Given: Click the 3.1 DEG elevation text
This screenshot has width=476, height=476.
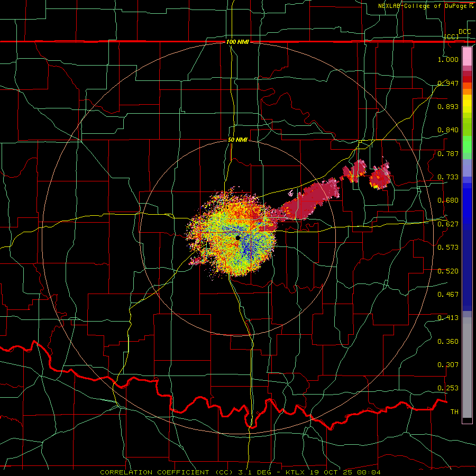Looking at the screenshot, I should 254,472.
